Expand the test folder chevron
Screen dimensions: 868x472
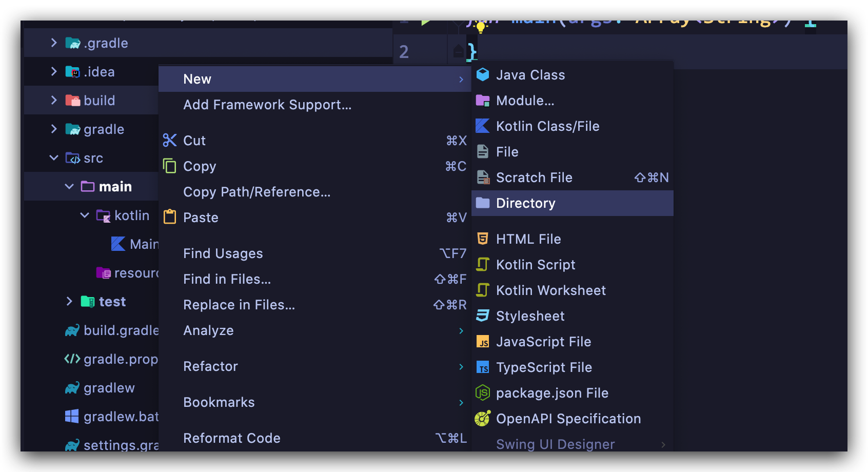69,302
